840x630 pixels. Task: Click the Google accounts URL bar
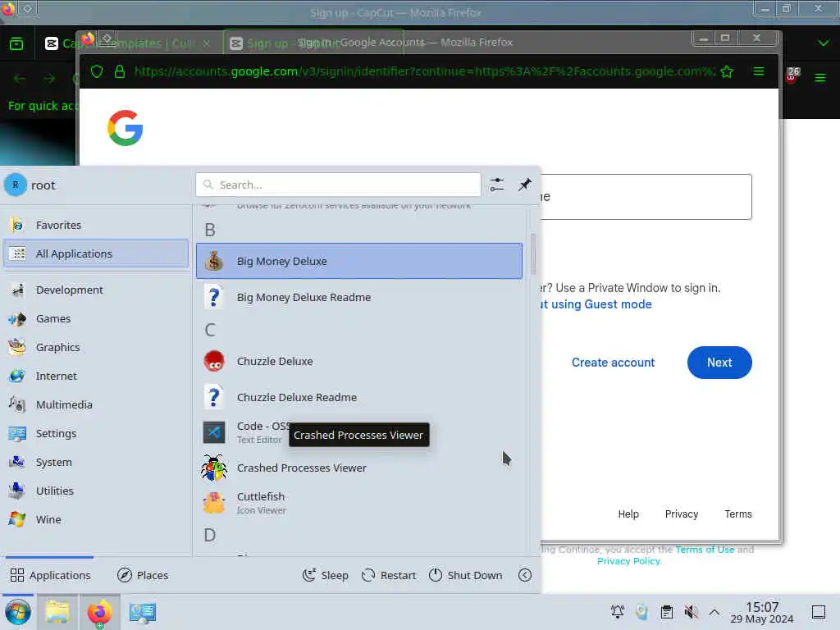click(x=423, y=71)
